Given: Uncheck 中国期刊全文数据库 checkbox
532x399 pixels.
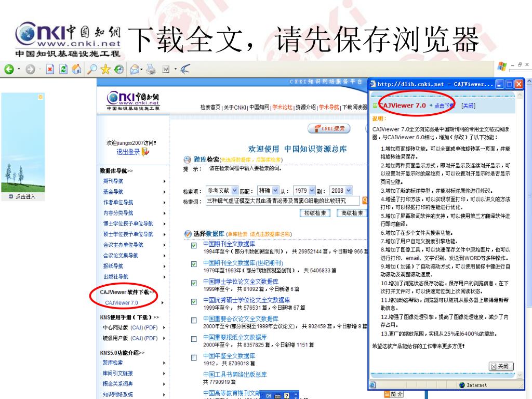Looking at the screenshot, I should pos(194,245).
